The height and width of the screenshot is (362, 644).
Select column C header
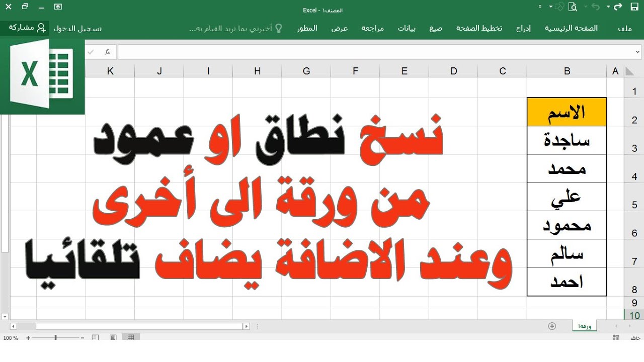click(x=503, y=71)
